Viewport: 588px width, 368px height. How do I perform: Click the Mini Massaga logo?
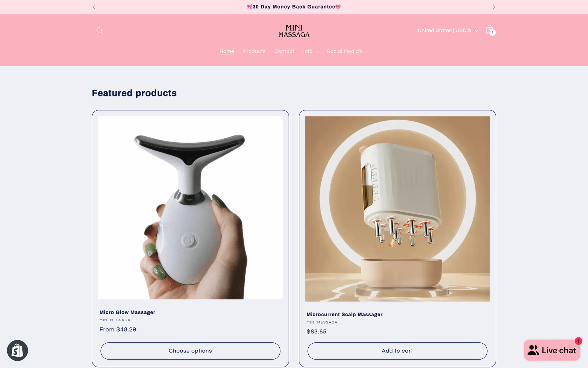294,31
